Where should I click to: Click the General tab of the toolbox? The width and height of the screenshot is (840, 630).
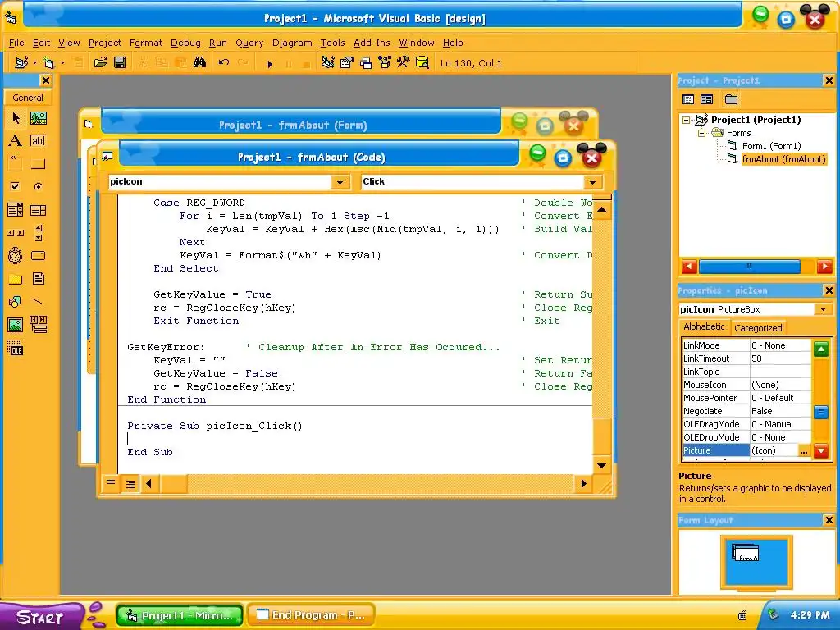coord(28,98)
